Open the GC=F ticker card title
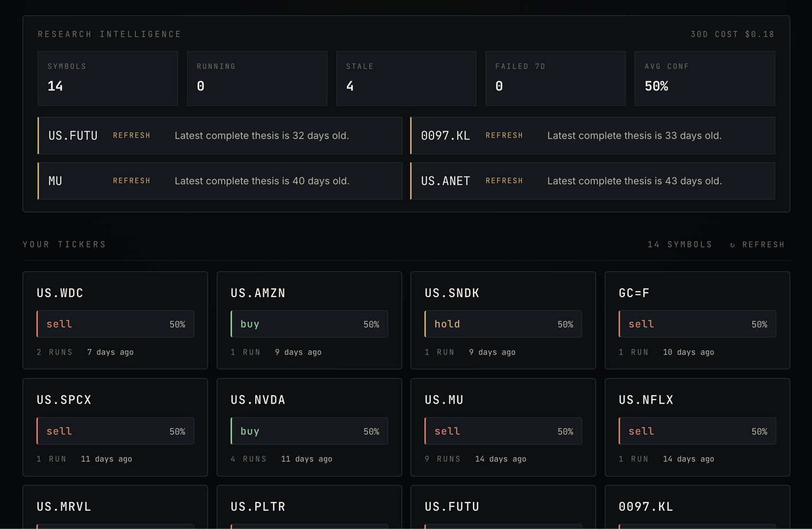Screen dimensions: 812x529 point(634,293)
